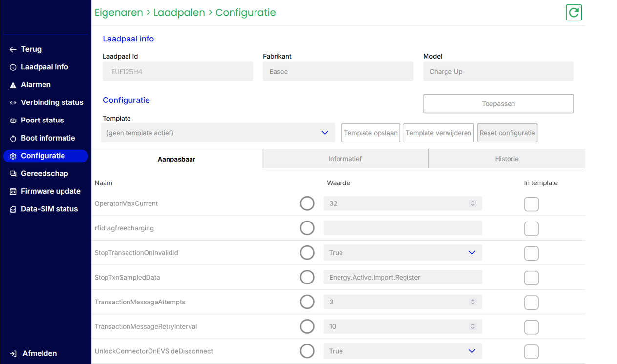Screen dimensions: 617x364
Task: Click the Poort status icon
Action: click(13, 121)
